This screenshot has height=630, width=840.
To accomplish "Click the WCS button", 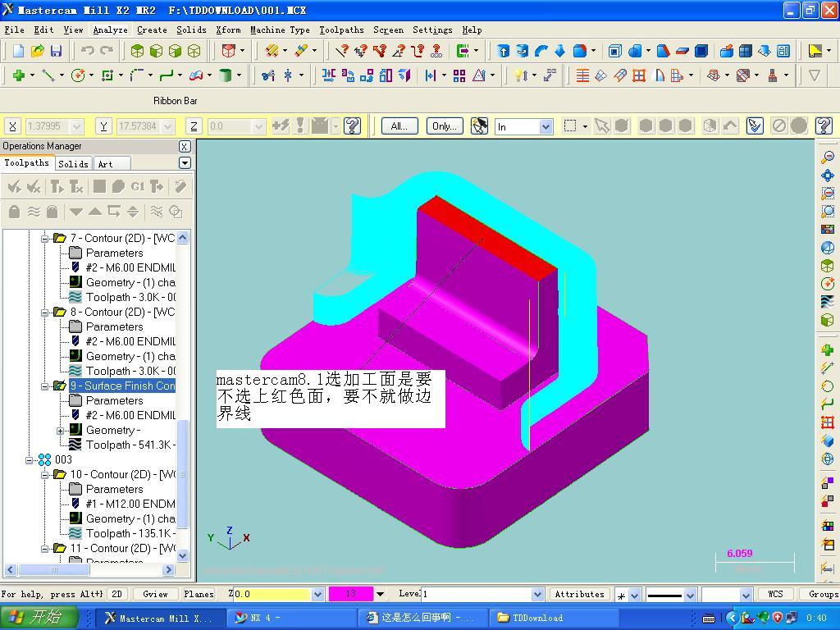I will click(x=775, y=594).
